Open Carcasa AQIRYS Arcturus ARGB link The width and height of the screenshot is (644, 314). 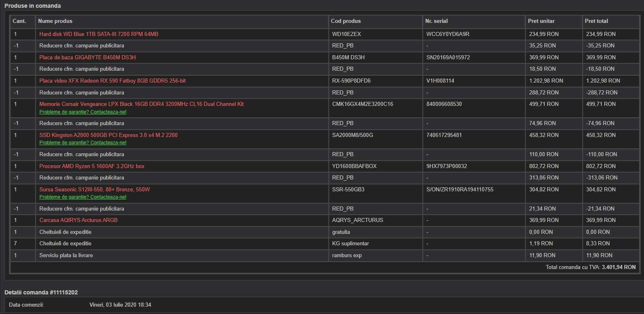click(79, 220)
